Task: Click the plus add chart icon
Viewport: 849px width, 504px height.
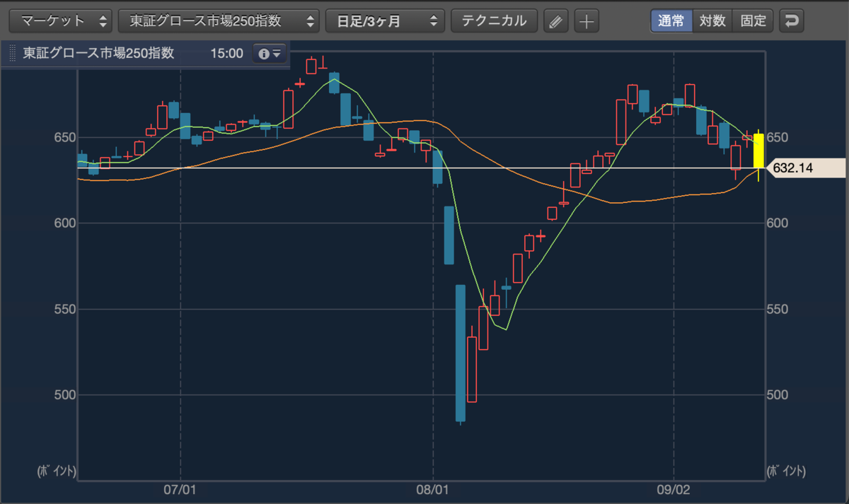Action: click(587, 21)
